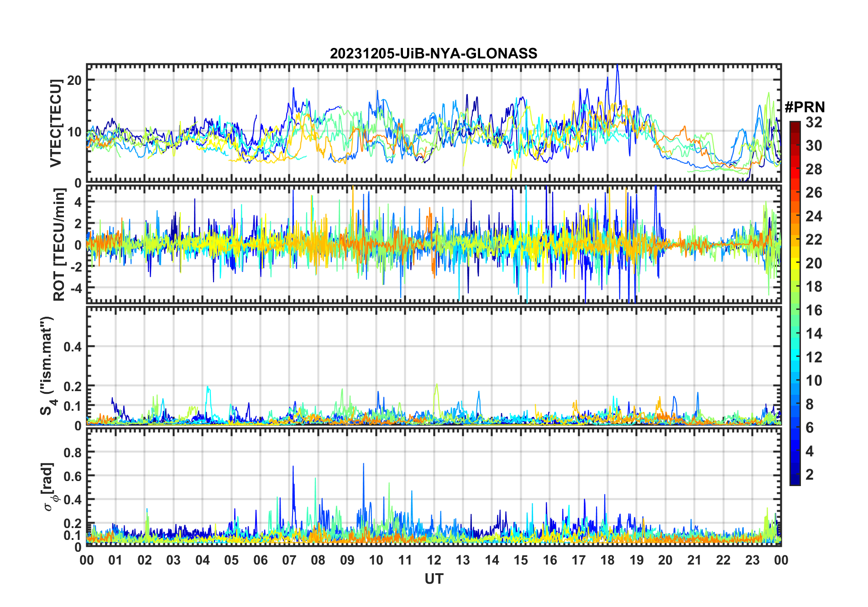Choose UT axis hour tick 06

pos(261,560)
